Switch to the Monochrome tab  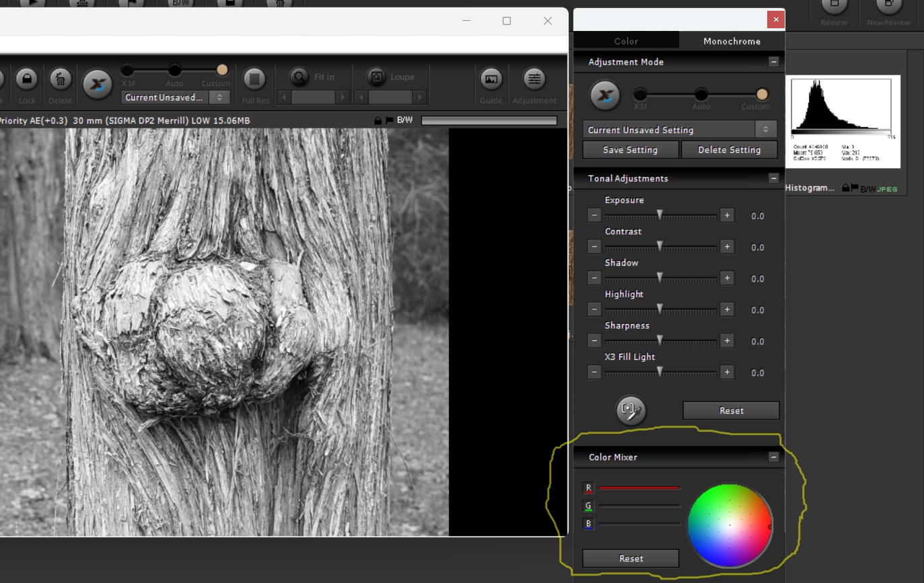(732, 41)
